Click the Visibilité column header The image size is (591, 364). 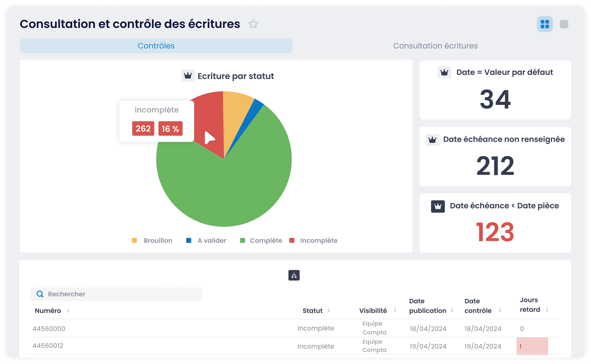[373, 311]
